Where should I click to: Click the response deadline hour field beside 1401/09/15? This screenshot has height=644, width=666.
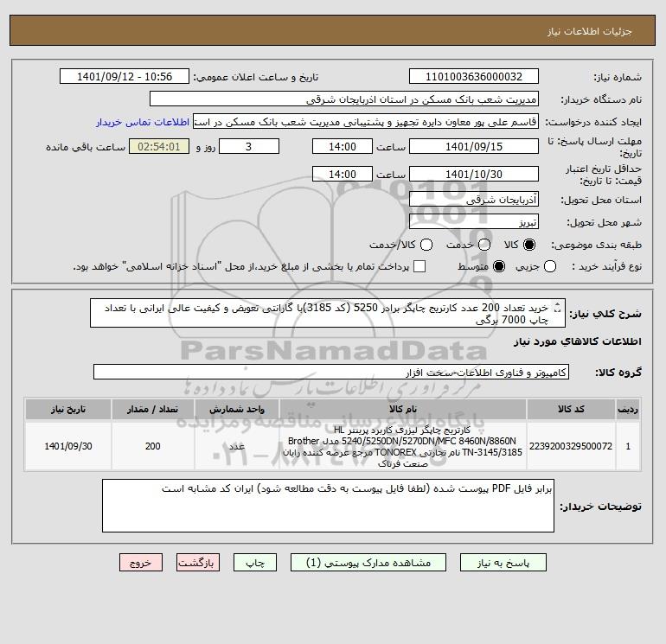tap(343, 146)
